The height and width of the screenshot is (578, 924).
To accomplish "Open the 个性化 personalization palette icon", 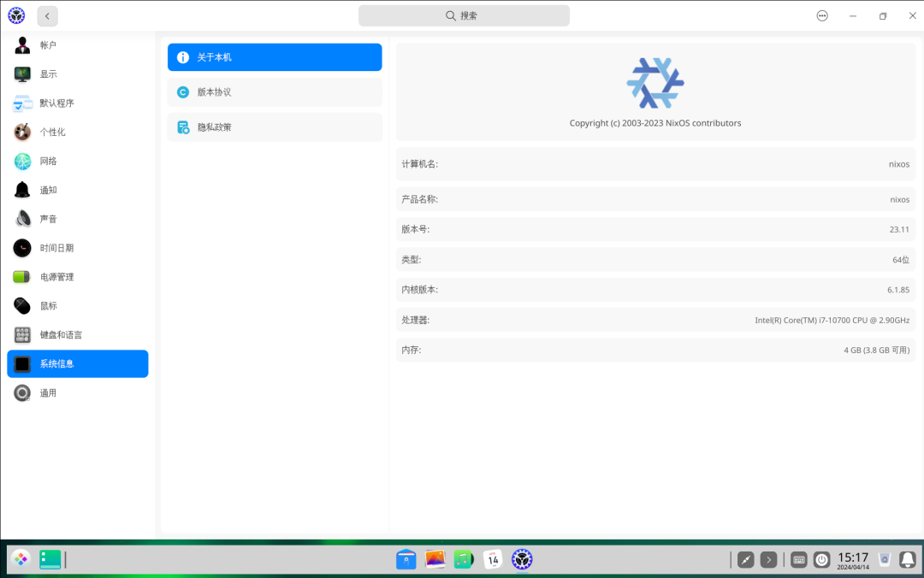I will tap(22, 132).
